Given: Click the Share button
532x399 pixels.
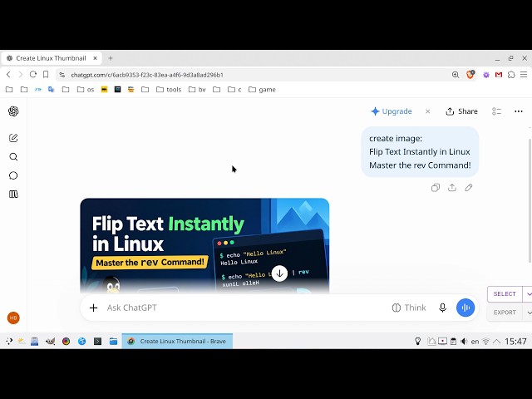Looking at the screenshot, I should click(461, 111).
